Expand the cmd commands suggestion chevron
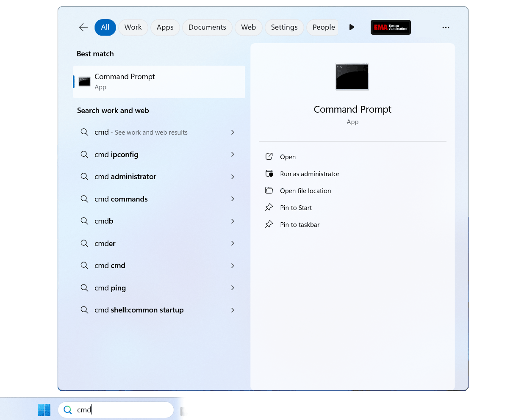The width and height of the screenshot is (513, 420). (x=233, y=199)
